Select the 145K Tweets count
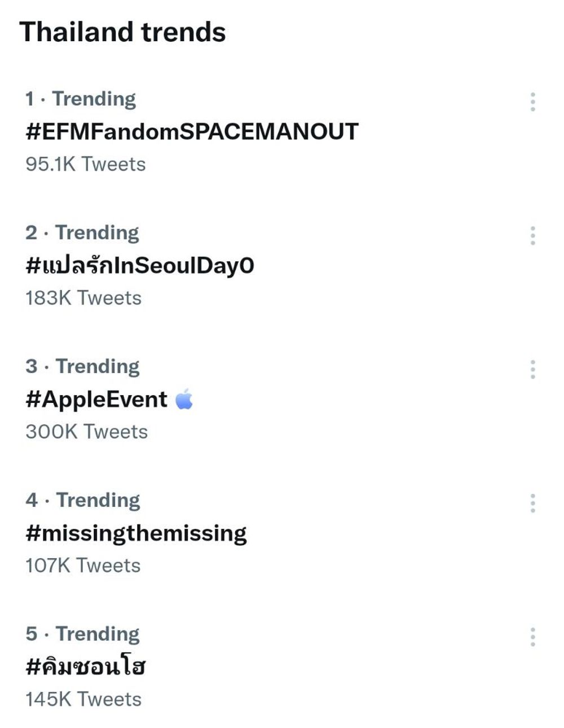Screen dimensions: 564x728 83,699
